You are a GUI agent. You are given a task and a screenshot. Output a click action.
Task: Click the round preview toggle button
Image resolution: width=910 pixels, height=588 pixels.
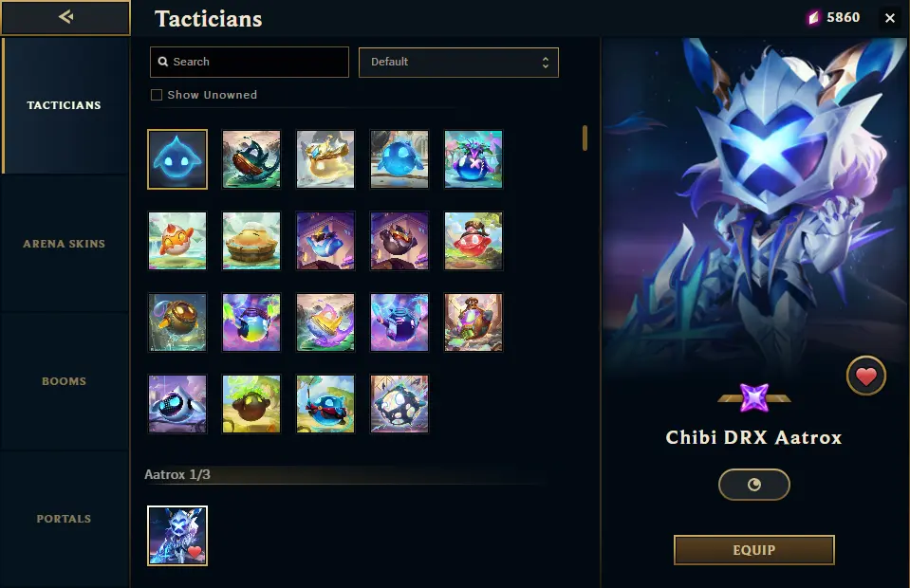tap(753, 485)
